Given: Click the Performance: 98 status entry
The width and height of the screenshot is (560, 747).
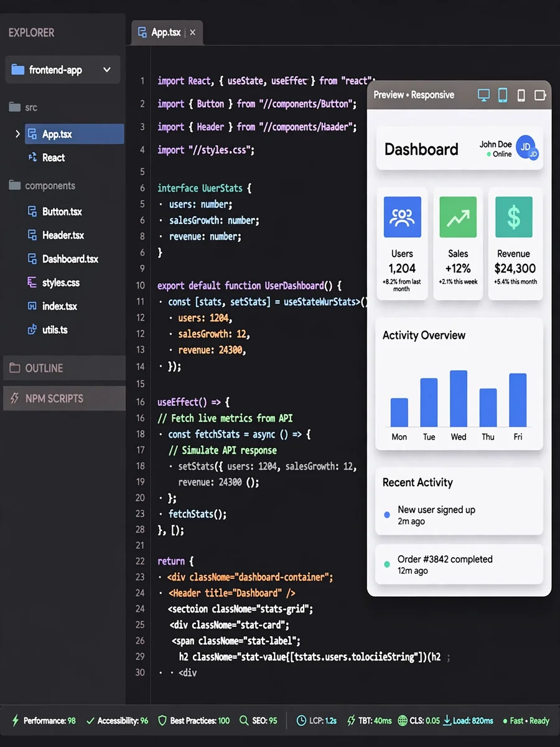Looking at the screenshot, I should [x=44, y=721].
